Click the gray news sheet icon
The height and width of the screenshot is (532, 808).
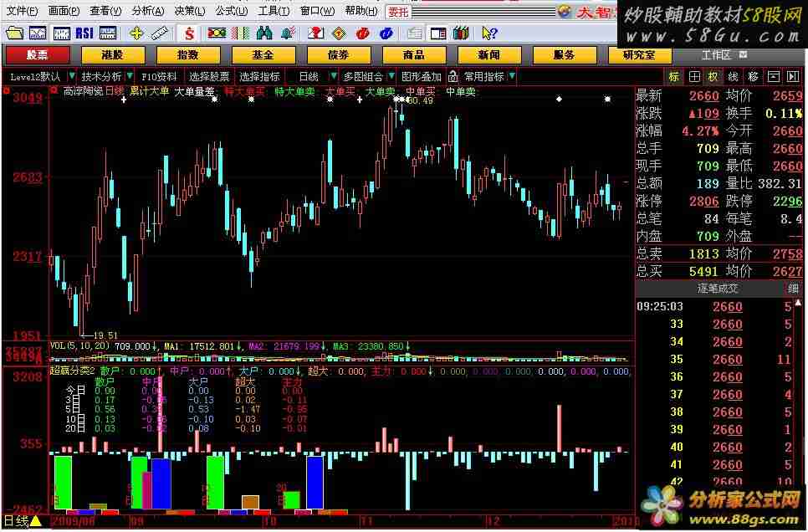tap(414, 33)
